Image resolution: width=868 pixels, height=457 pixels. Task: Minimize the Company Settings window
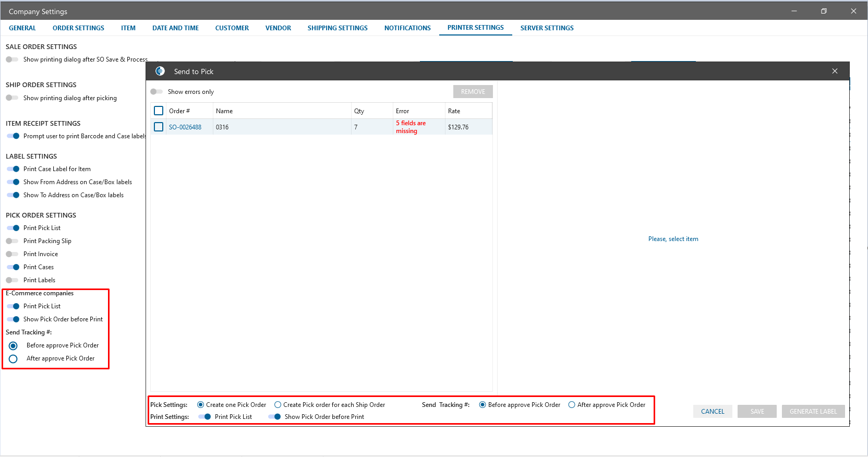[794, 11]
